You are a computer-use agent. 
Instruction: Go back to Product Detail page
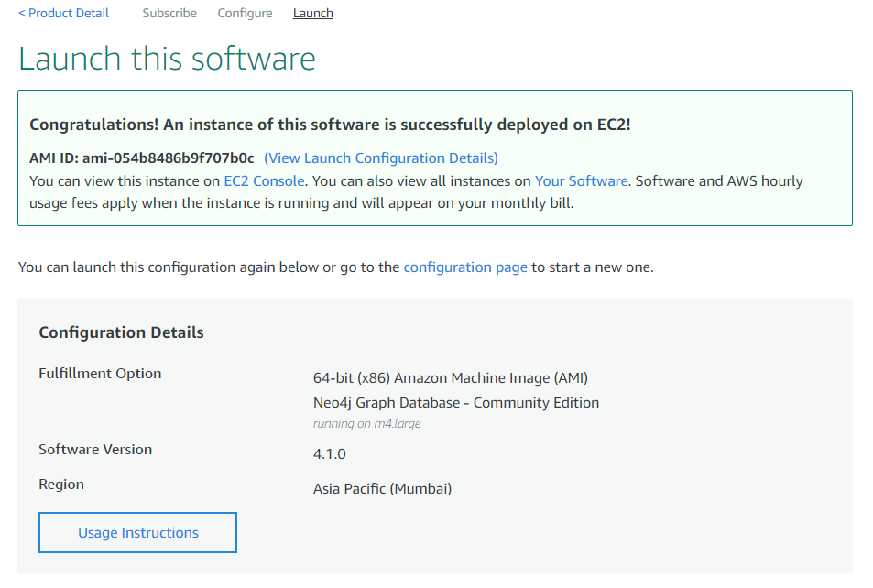(x=63, y=14)
